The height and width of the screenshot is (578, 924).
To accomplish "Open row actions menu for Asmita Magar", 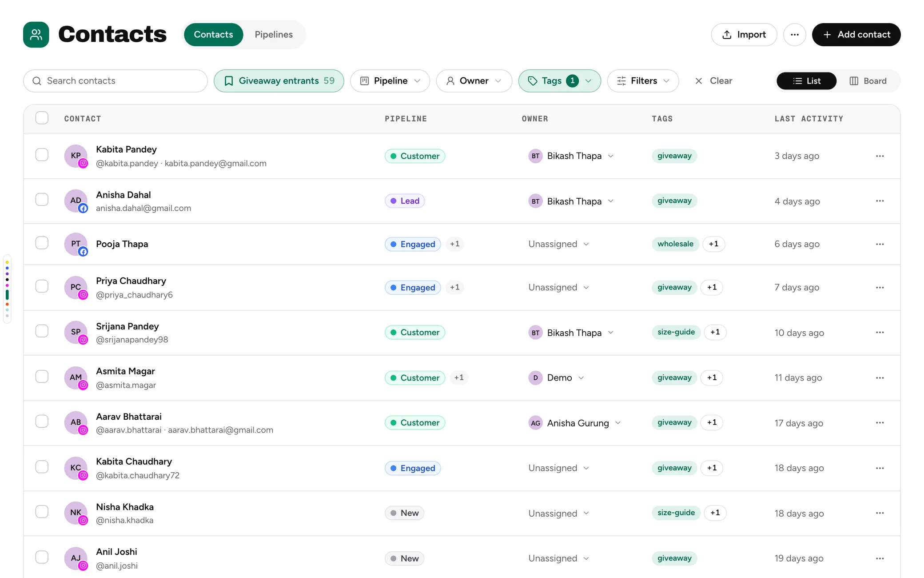I will 880,378.
